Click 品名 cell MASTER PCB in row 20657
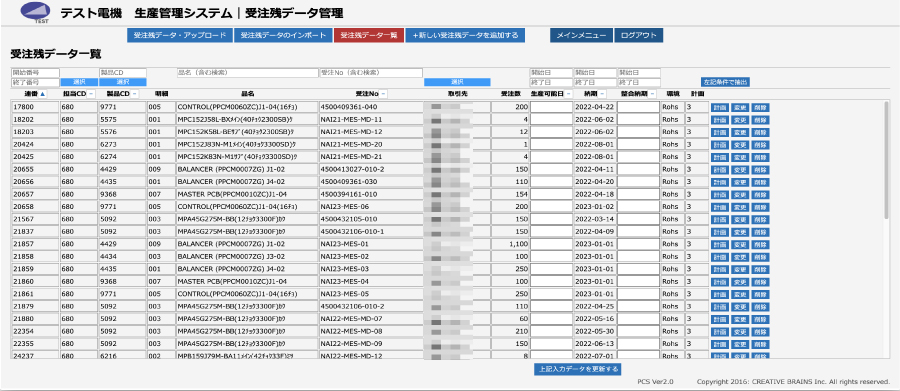This screenshot has height=391, width=900. pos(247,195)
